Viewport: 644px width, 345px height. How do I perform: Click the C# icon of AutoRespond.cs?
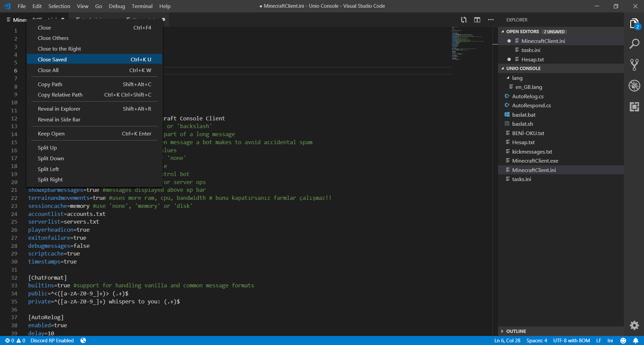[507, 105]
